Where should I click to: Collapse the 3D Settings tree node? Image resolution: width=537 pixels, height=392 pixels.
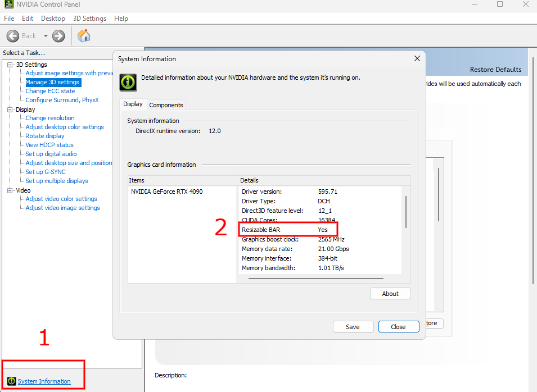pos(10,65)
